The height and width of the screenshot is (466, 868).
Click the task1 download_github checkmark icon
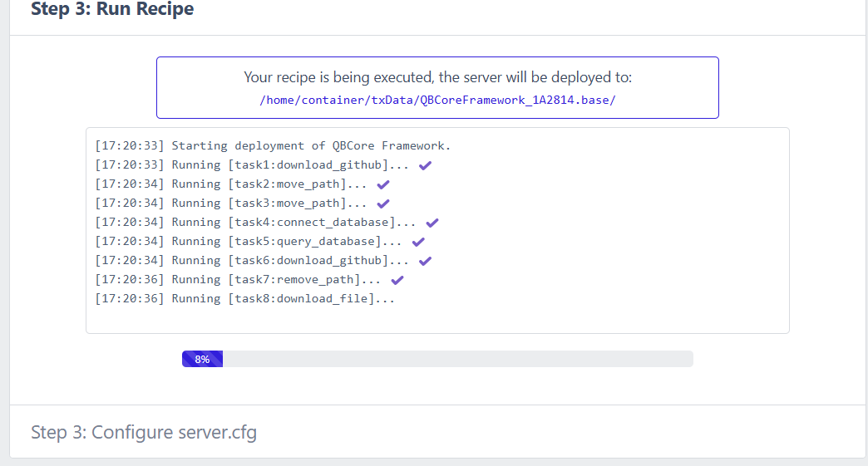coord(425,165)
